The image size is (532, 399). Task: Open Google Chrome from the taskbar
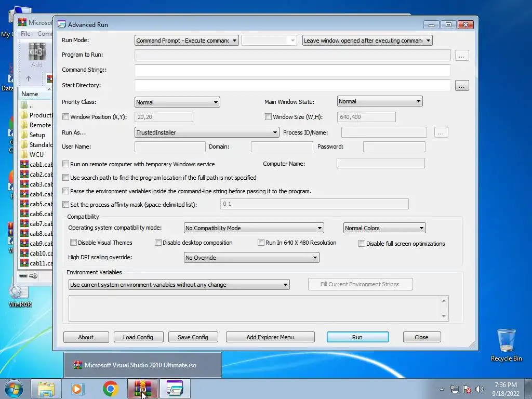110,389
